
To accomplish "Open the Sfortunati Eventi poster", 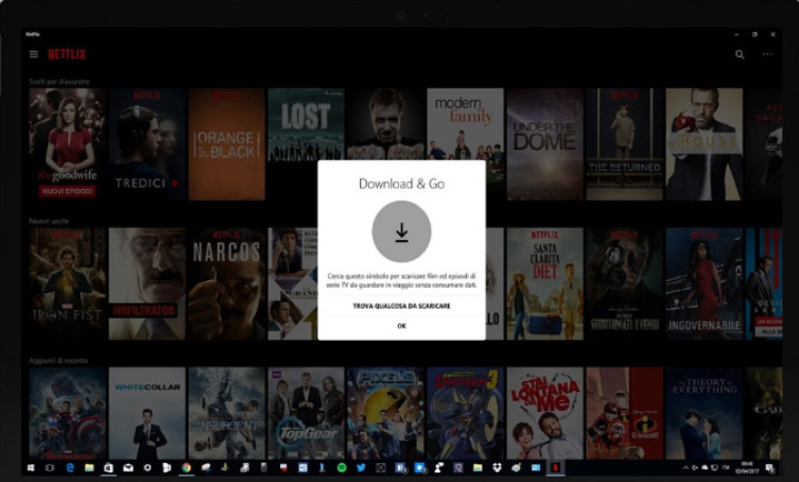I will (624, 284).
